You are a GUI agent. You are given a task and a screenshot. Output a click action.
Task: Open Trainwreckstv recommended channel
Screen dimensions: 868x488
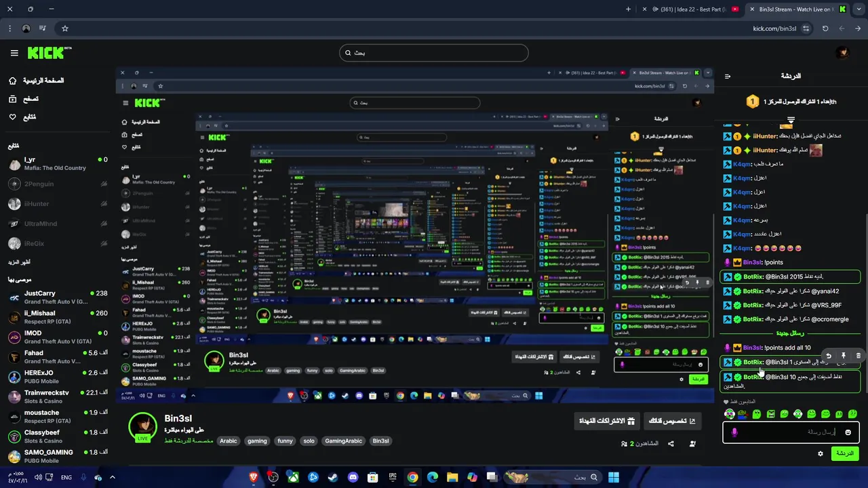(x=58, y=396)
